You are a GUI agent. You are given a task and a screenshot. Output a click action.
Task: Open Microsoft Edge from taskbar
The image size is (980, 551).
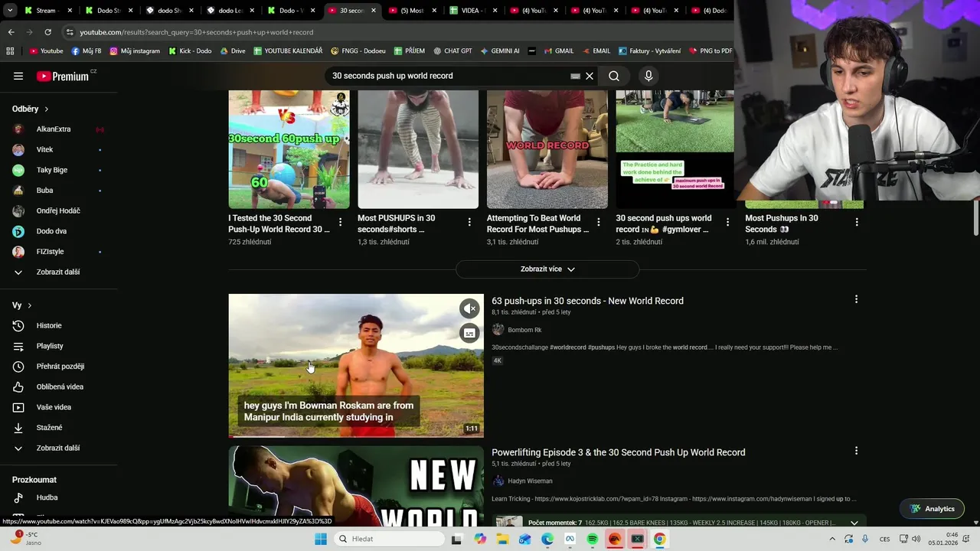tap(547, 539)
